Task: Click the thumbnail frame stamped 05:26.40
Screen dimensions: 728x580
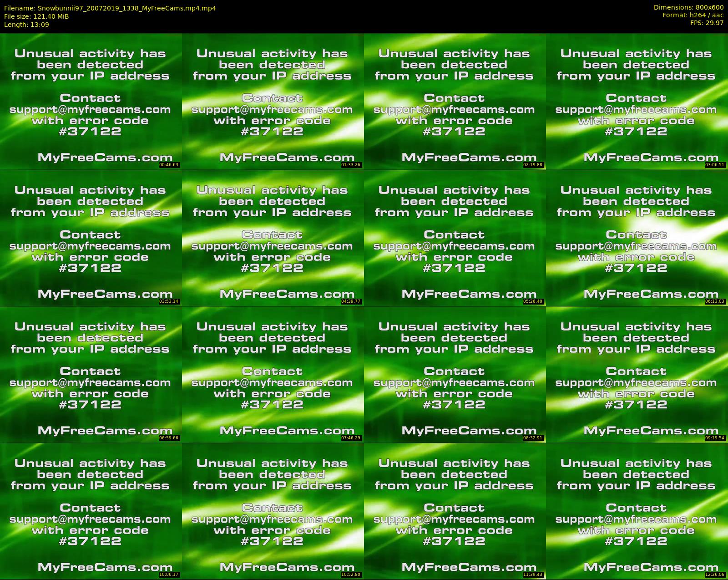Action: [455, 238]
